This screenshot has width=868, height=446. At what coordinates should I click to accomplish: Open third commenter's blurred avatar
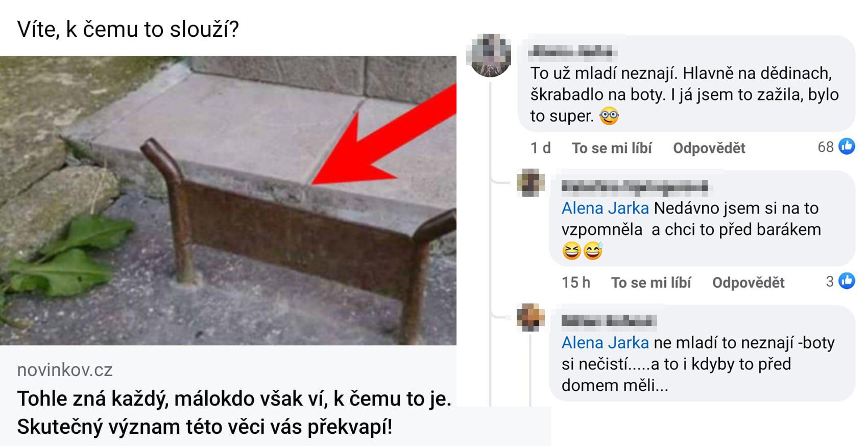[531, 318]
